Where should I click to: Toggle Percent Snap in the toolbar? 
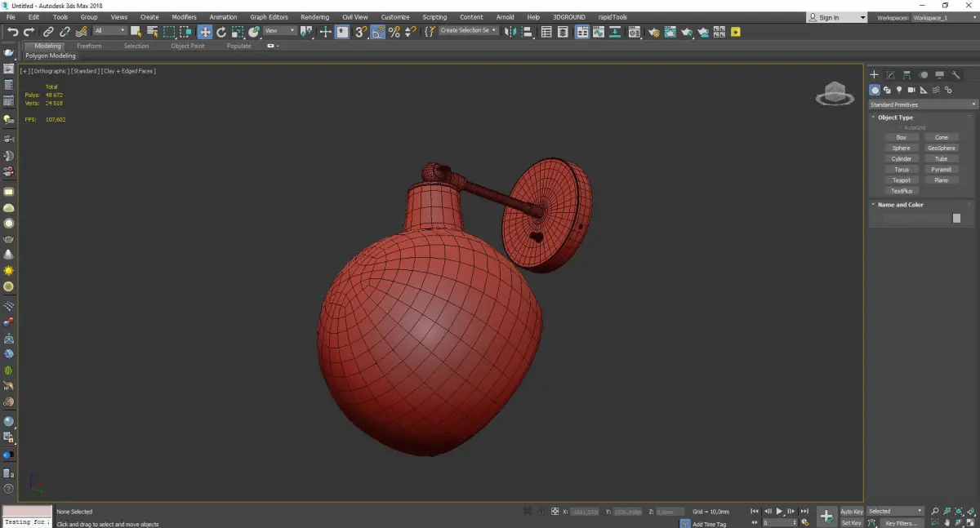[394, 32]
